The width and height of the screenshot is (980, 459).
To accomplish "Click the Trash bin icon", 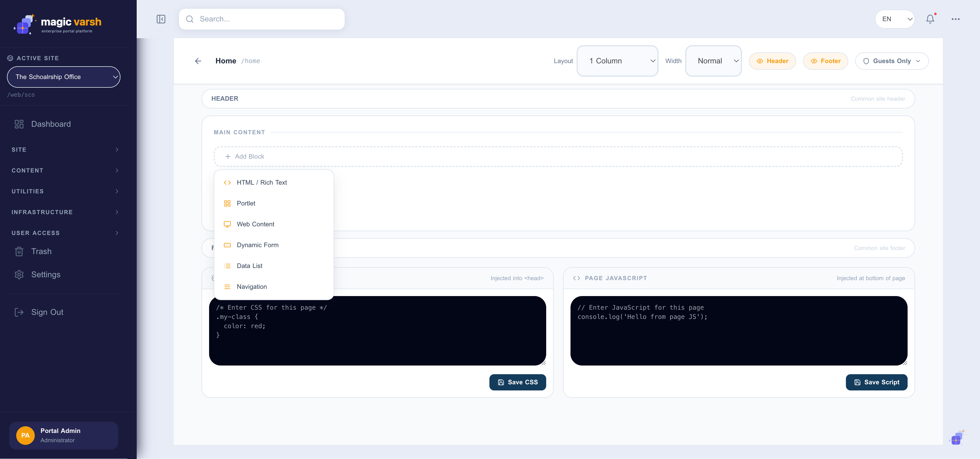I will click(x=19, y=251).
